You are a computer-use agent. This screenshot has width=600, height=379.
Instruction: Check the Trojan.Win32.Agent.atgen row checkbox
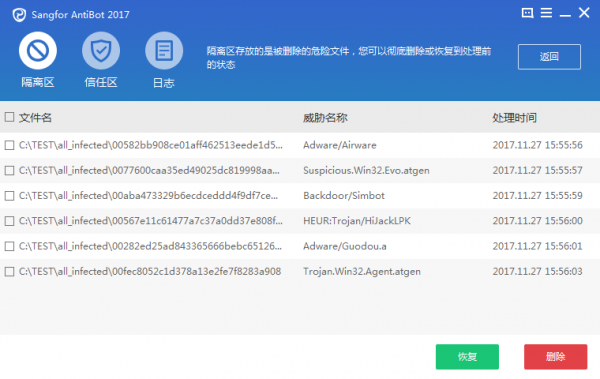point(10,271)
